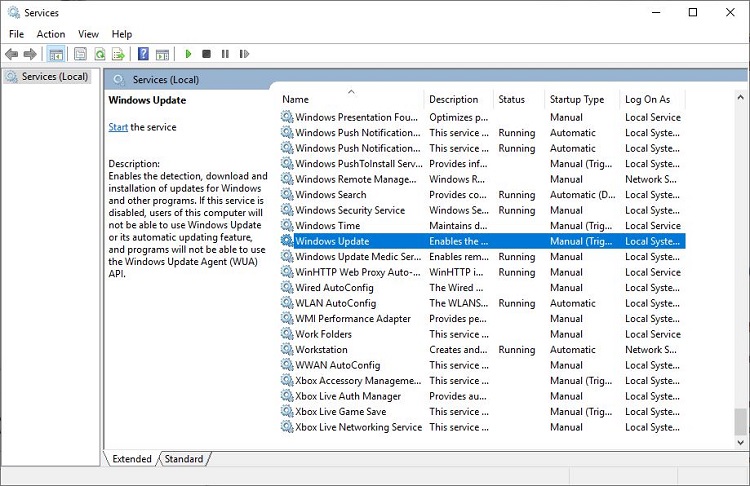750x486 pixels.
Task: Open the Properties toolbar icon
Action: tap(80, 54)
